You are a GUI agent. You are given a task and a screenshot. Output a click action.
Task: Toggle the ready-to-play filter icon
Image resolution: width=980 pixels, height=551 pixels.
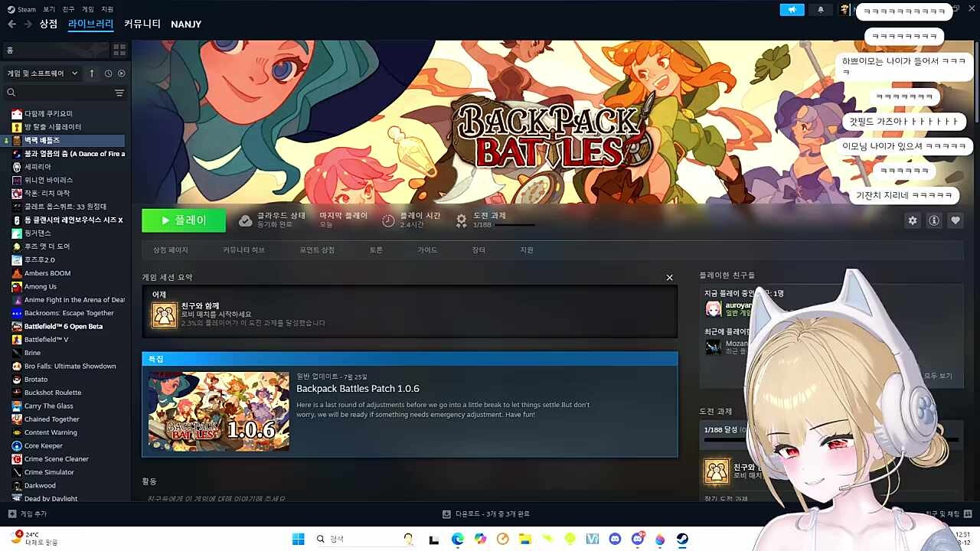point(121,73)
